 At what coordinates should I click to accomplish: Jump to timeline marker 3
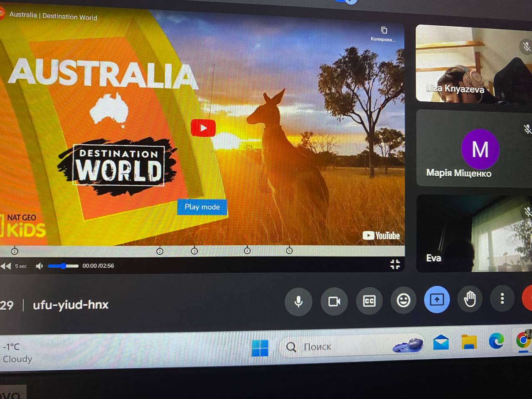(x=194, y=251)
